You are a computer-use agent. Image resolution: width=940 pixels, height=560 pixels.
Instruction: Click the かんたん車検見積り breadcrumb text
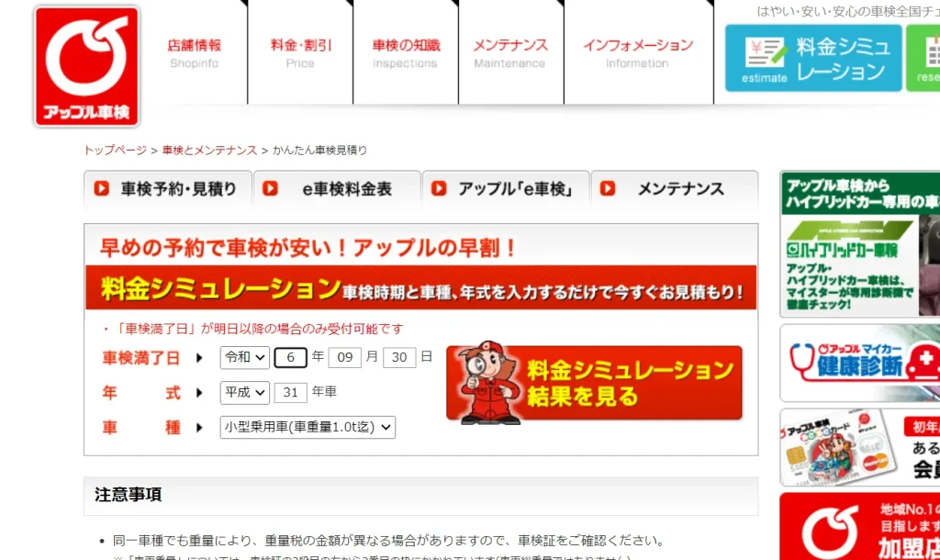(x=319, y=150)
